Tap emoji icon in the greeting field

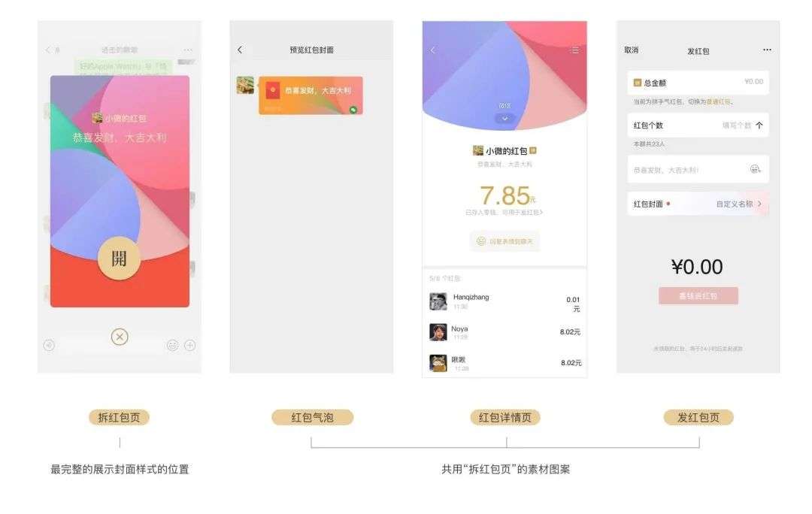point(756,169)
